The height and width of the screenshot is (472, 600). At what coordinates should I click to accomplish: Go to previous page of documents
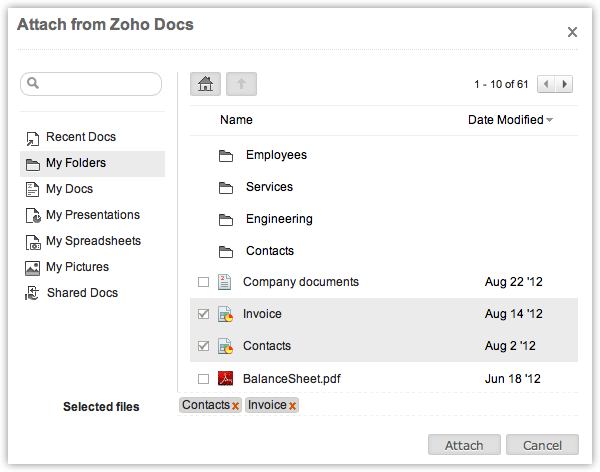coord(546,85)
